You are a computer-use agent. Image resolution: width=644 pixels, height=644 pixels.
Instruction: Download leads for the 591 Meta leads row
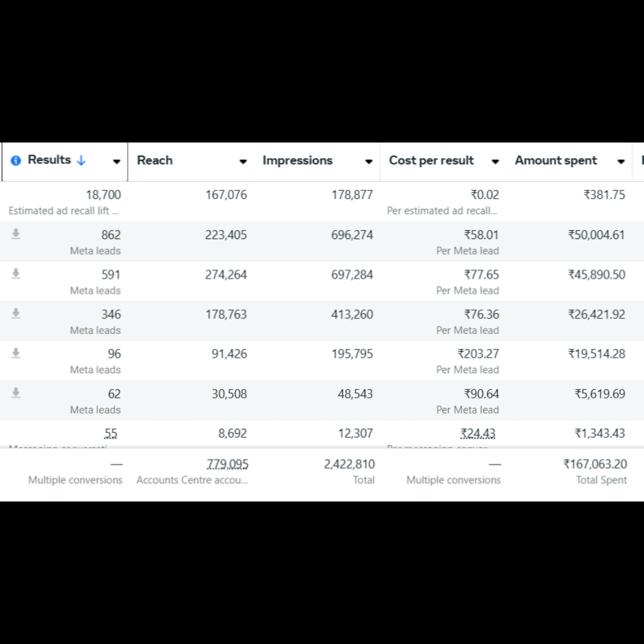[x=16, y=274]
